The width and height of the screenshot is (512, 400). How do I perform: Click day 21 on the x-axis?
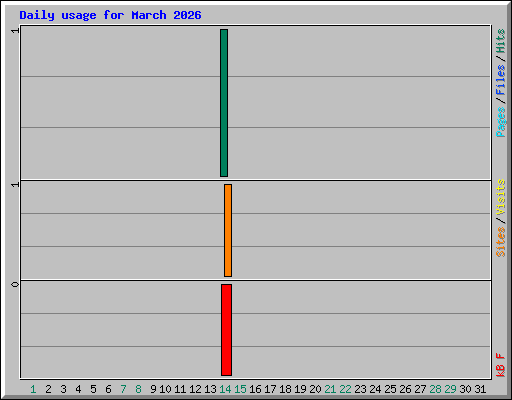click(x=330, y=389)
